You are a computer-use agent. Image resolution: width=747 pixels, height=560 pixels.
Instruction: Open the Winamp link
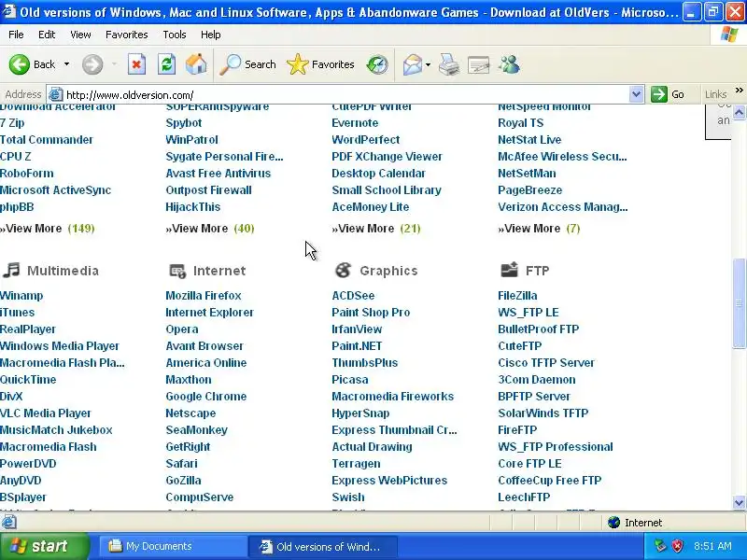[21, 295]
